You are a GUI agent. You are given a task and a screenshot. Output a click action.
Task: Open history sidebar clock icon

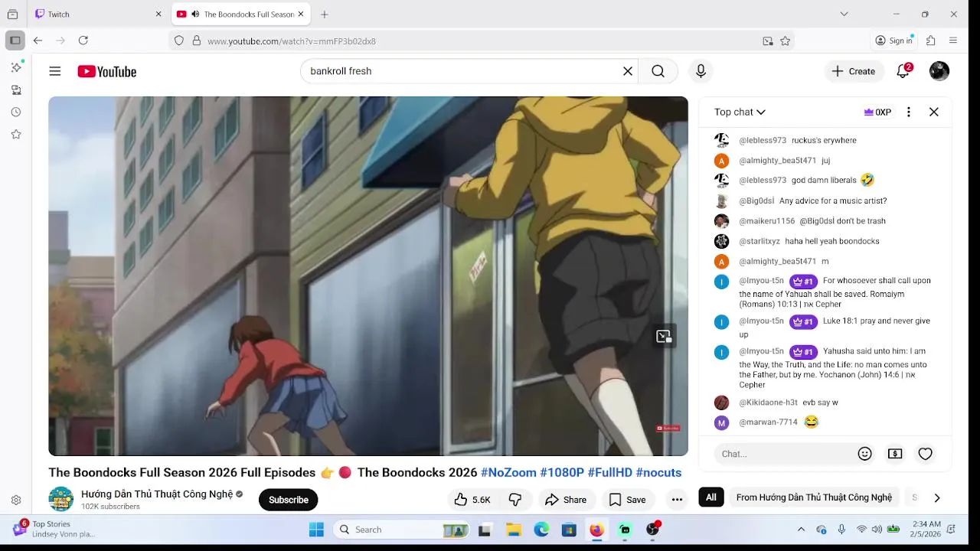[16, 112]
